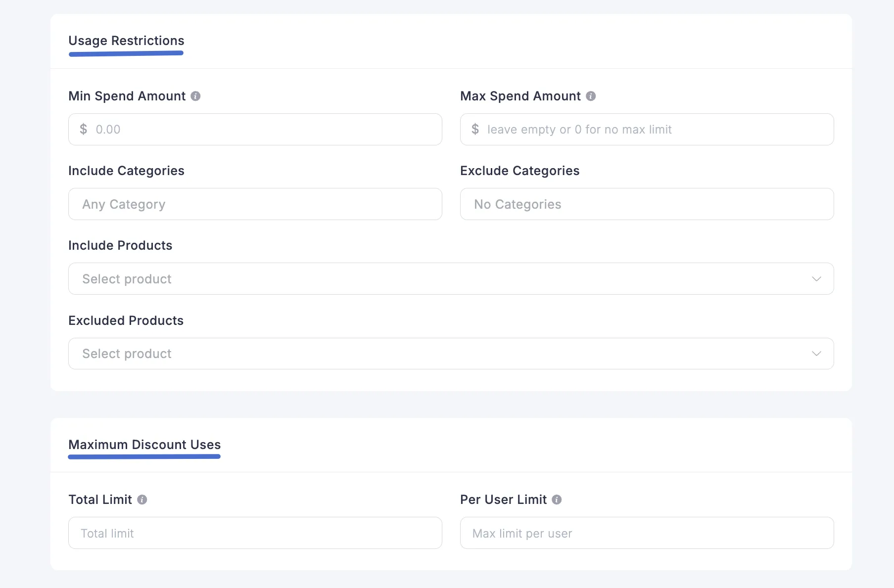This screenshot has height=588, width=894.
Task: Select the Maximum Discount Uses heading
Action: pos(144,445)
